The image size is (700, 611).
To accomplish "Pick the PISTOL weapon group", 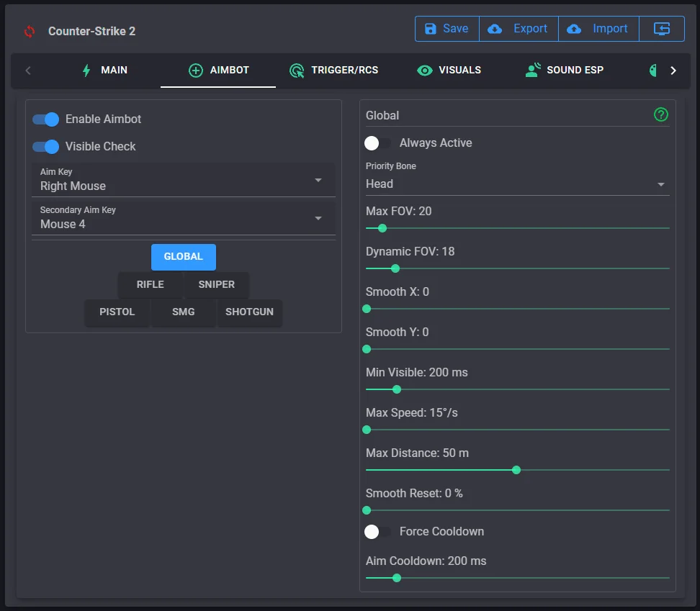I will tap(117, 312).
